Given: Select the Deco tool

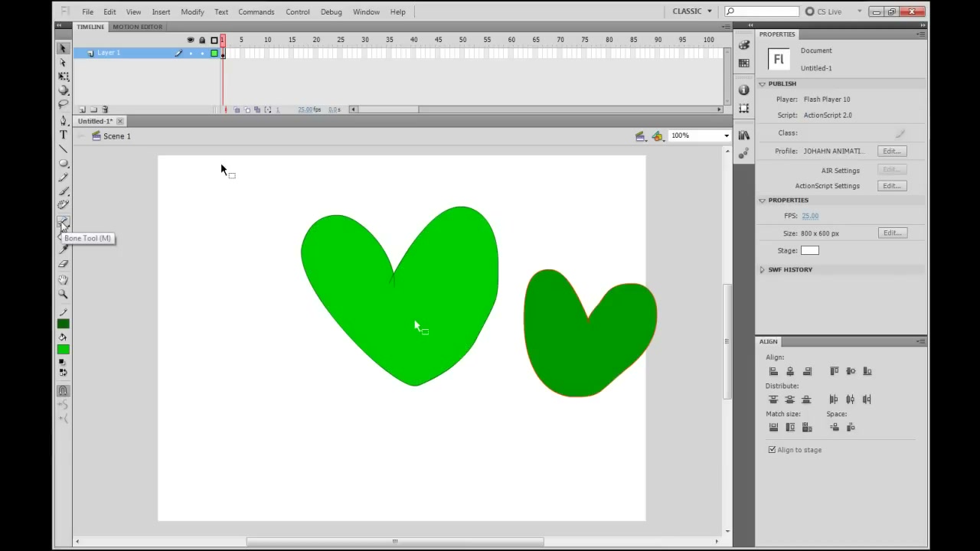Looking at the screenshot, I should point(64,204).
